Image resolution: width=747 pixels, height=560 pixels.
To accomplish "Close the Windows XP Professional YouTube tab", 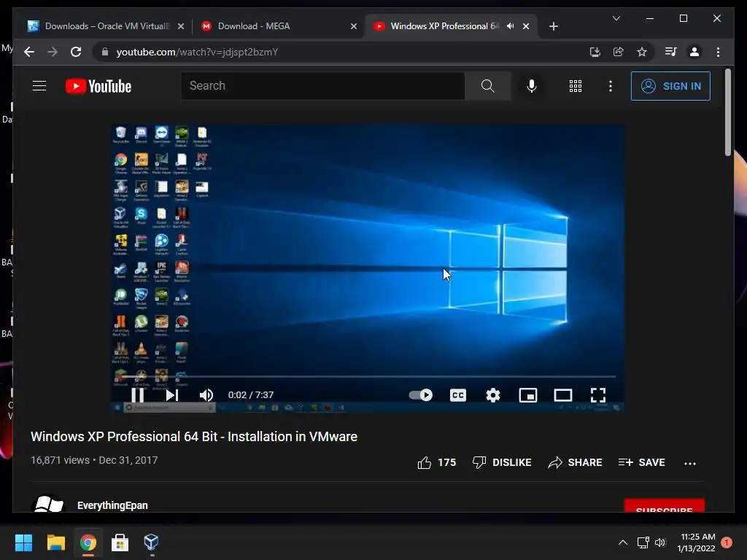I will pos(526,26).
